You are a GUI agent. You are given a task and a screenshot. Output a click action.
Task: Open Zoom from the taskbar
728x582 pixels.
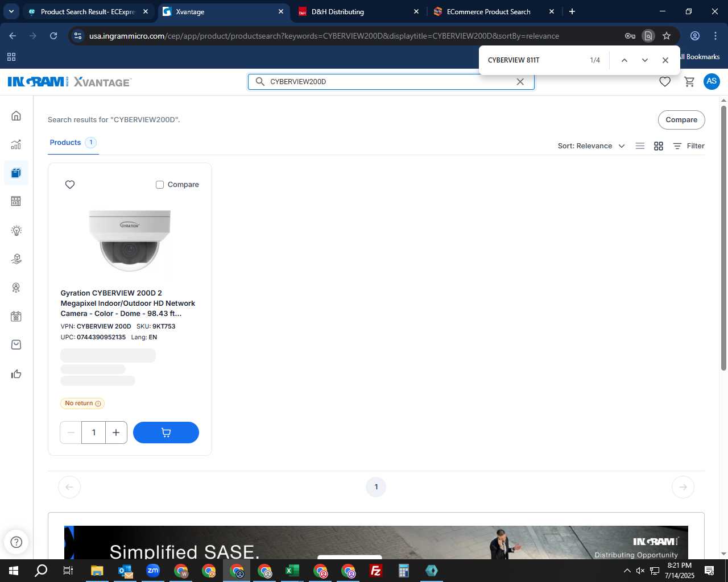click(152, 571)
